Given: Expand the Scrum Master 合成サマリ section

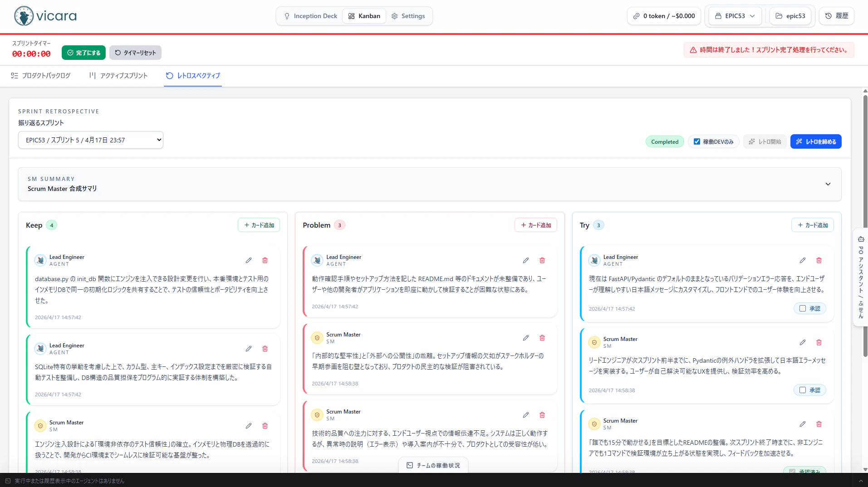Looking at the screenshot, I should (x=430, y=184).
